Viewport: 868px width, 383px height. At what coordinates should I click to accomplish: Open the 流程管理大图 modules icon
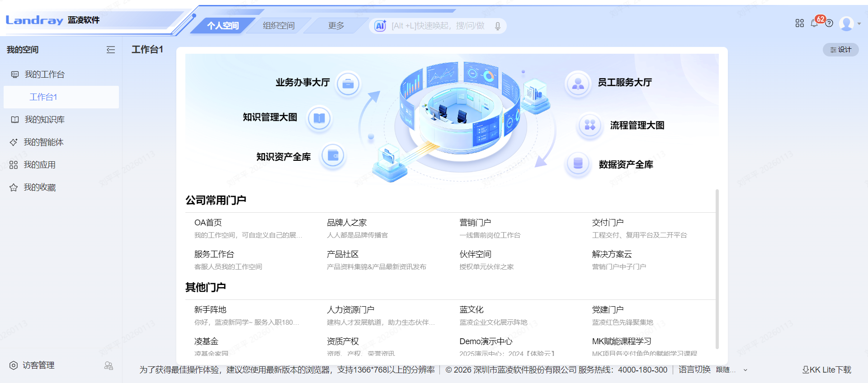tap(590, 125)
